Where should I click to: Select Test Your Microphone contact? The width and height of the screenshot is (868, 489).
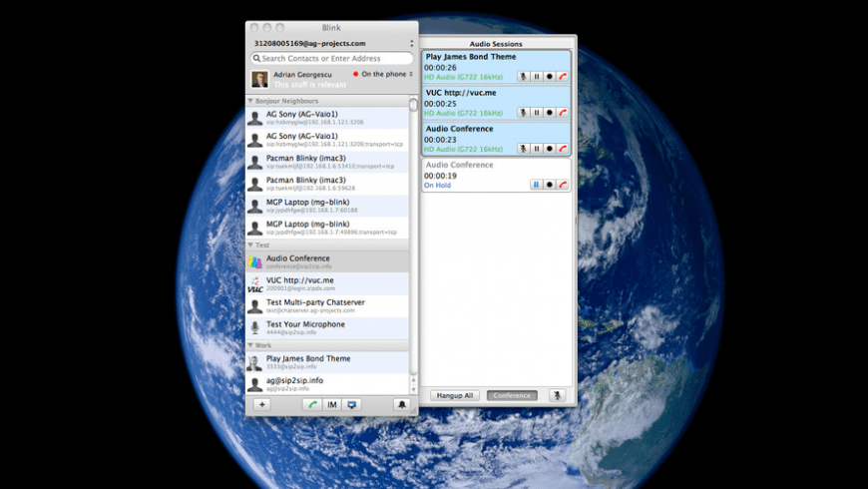327,328
